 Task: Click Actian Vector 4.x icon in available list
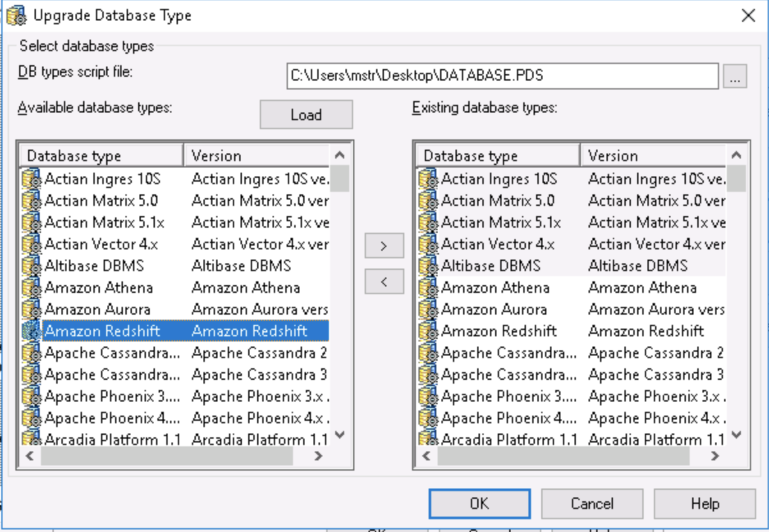point(32,244)
